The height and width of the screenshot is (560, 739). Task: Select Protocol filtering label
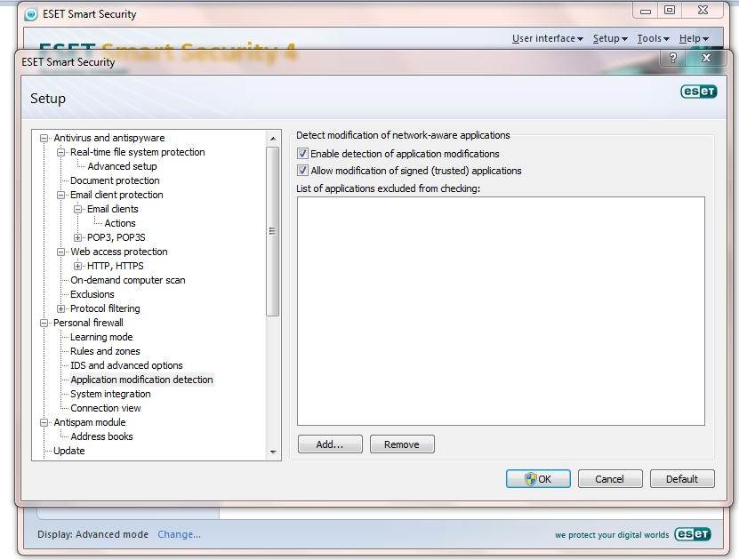click(105, 308)
